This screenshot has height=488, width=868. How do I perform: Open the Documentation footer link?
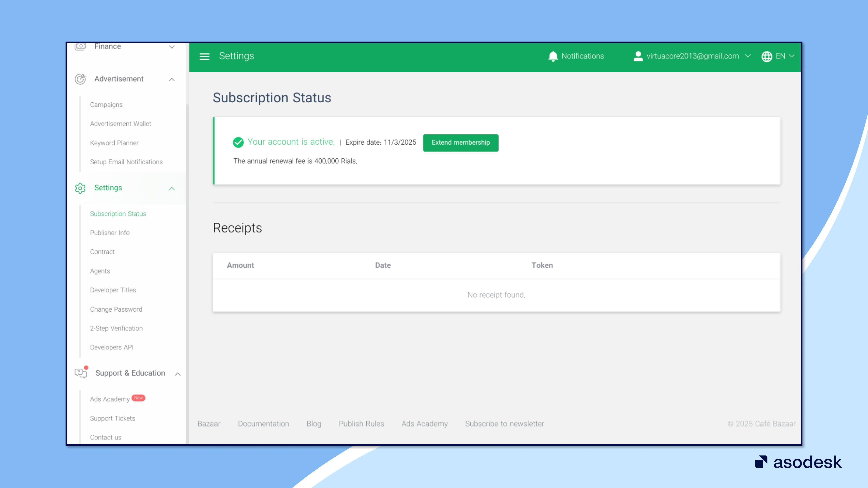coord(263,424)
